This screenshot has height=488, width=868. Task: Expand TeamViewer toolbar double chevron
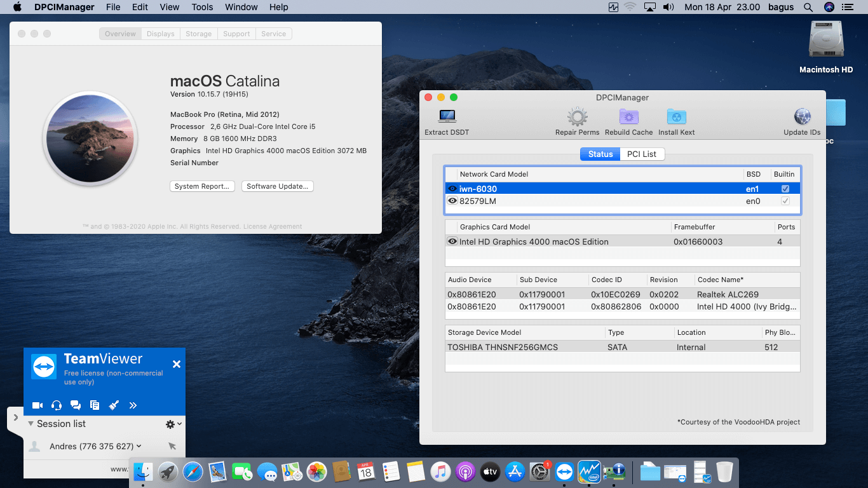tap(133, 405)
